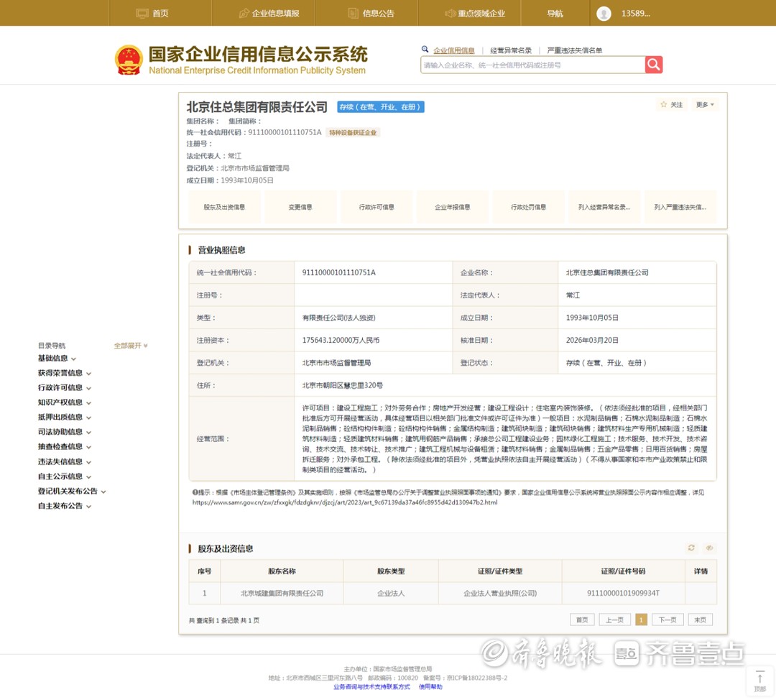Expand 司法协助信息 in sidebar navigation
The width and height of the screenshot is (776, 700).
(65, 432)
